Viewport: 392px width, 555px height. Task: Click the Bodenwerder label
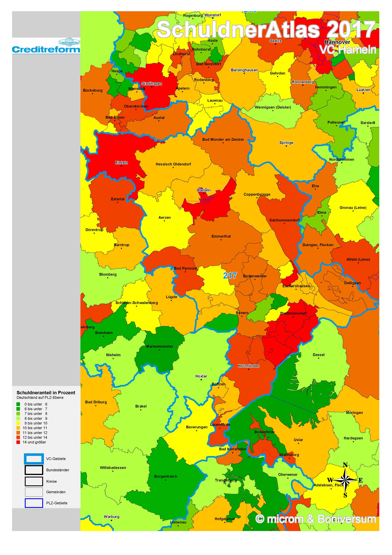click(x=255, y=276)
